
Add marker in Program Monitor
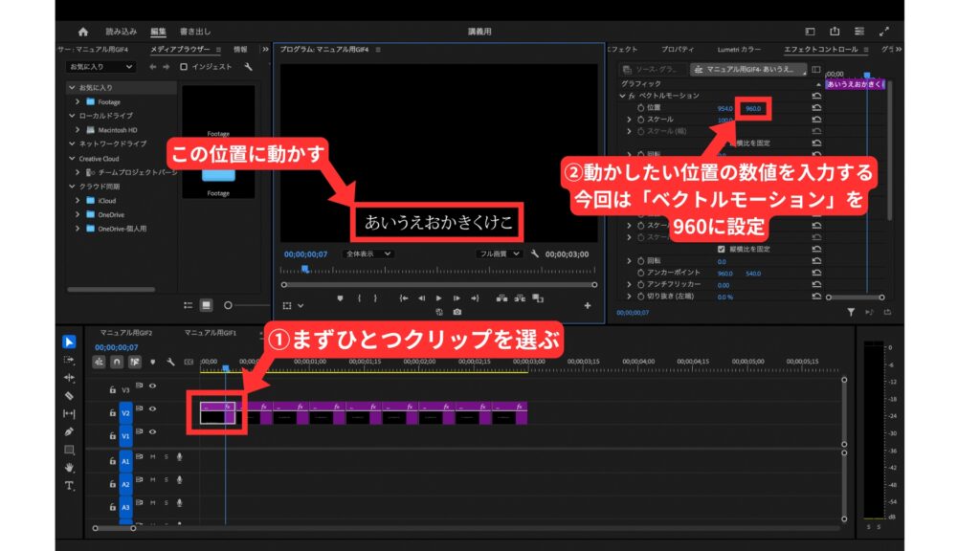[x=340, y=298]
